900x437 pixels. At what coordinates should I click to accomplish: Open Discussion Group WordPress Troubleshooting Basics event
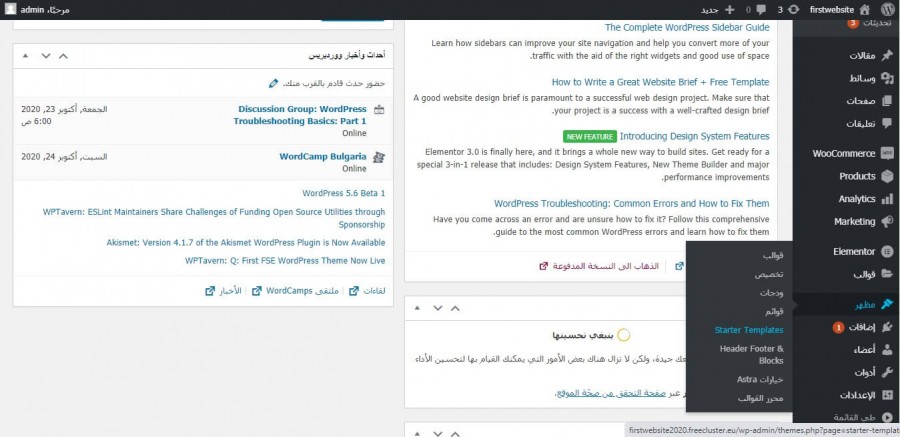[x=300, y=115]
